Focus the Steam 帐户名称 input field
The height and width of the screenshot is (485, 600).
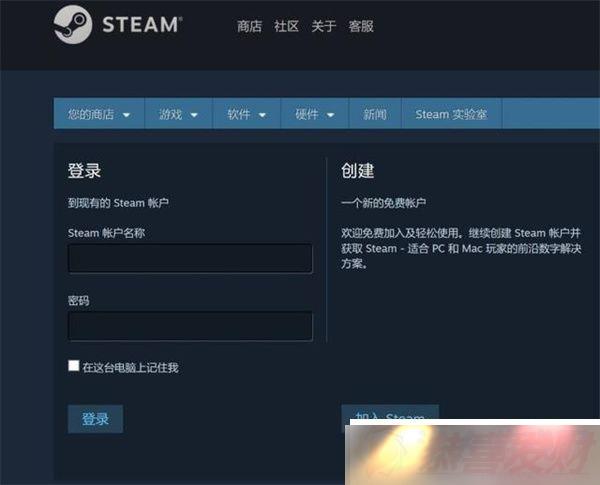[190, 258]
